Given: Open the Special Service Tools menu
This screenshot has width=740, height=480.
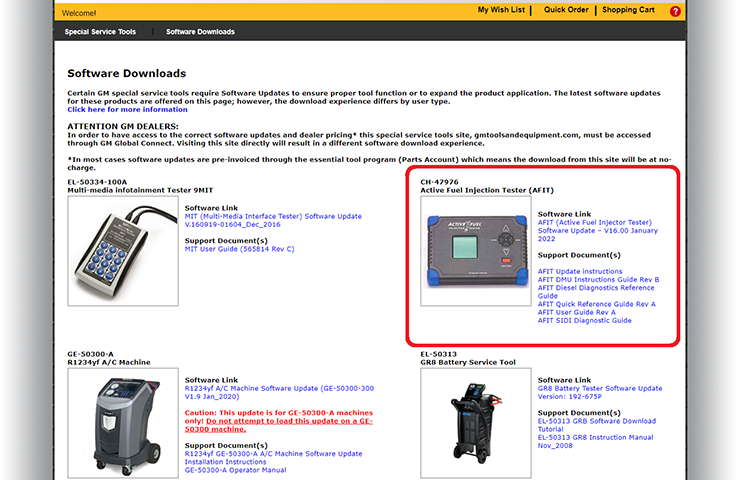Looking at the screenshot, I should click(100, 32).
